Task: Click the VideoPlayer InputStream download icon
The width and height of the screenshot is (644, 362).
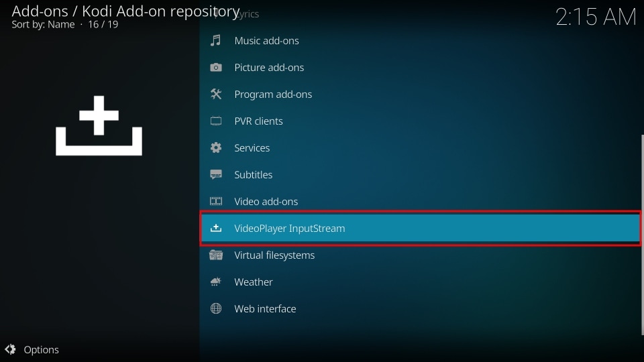Action: coord(215,228)
